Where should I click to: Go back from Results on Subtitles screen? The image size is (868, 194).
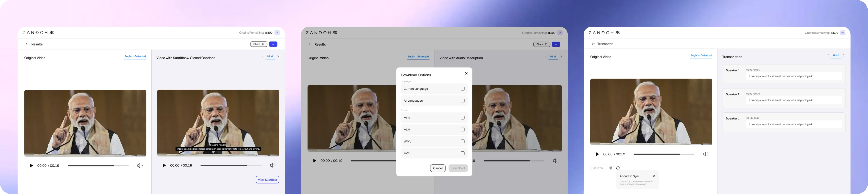click(x=27, y=44)
